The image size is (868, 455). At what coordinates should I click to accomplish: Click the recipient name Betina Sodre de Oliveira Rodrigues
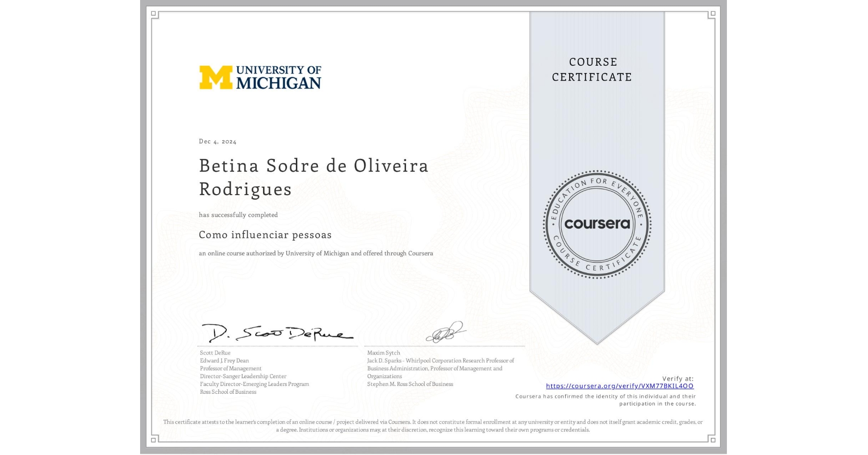pos(313,177)
